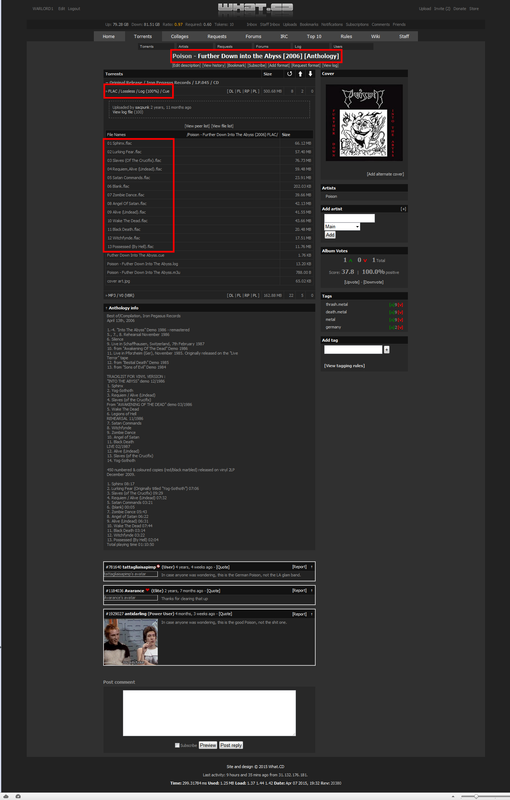
Task: Click antidarling's avatar image
Action: 131,642
